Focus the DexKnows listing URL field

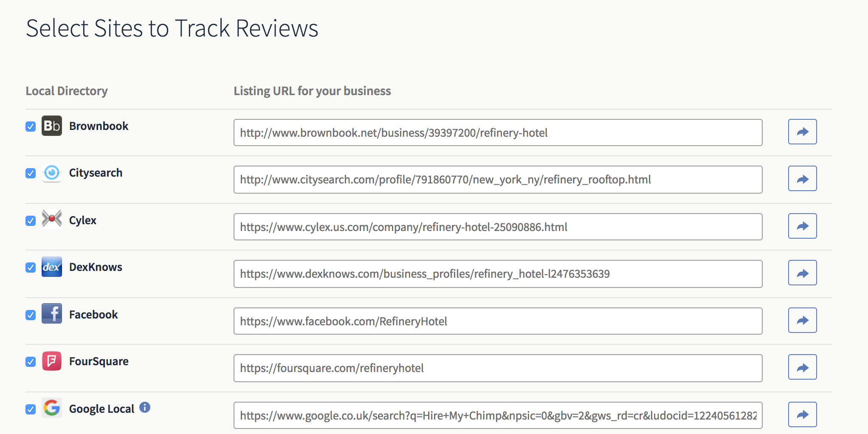[498, 274]
